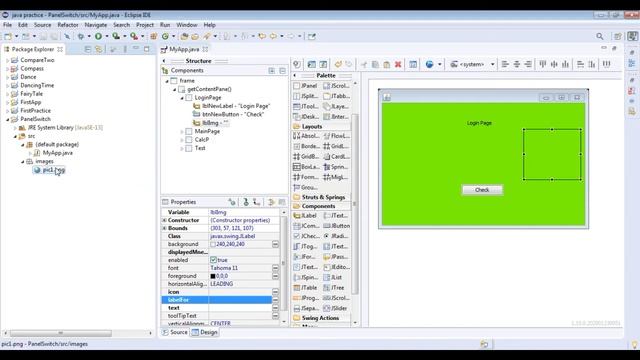Select the JLabel component in palette
The image size is (640, 360).
(x=305, y=216)
